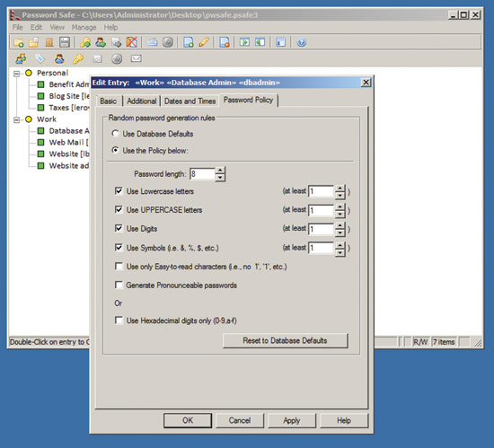Click the lowercase at least value field
Screen dimensions: 494x448
pos(322,191)
